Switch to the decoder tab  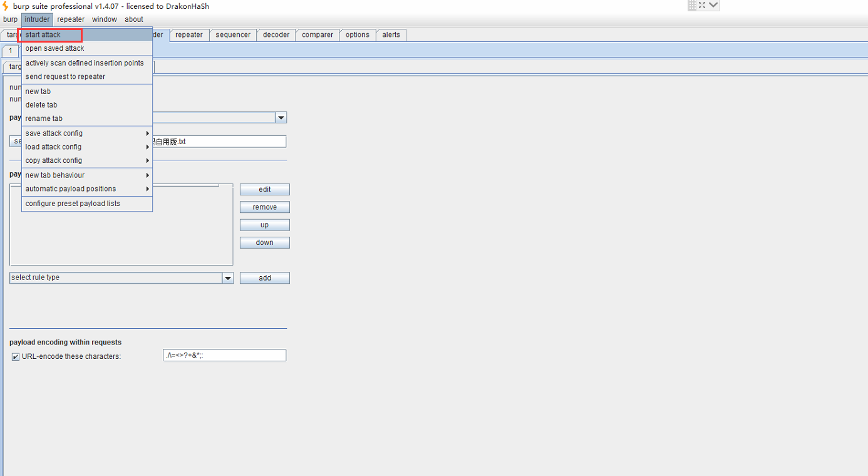(276, 35)
